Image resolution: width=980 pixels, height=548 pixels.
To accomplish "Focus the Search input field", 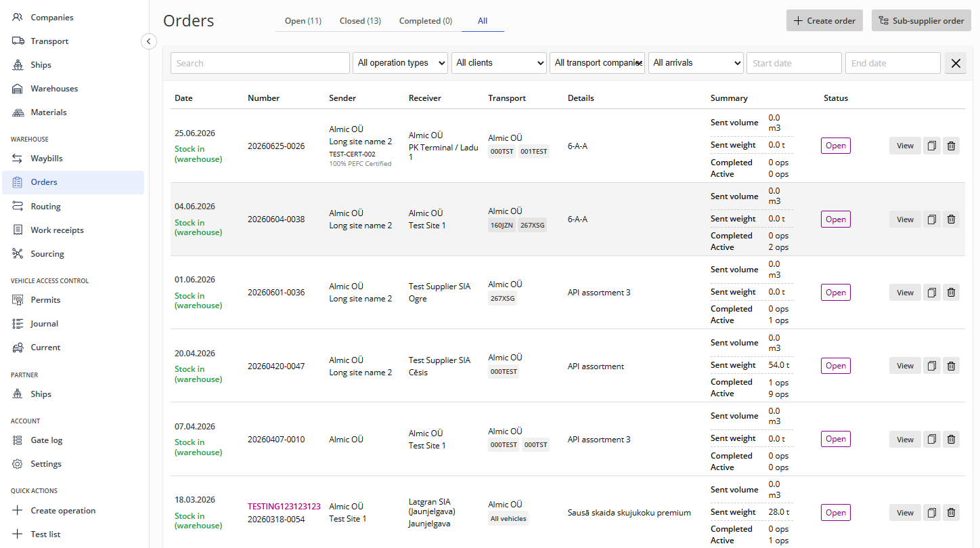I will coord(260,63).
